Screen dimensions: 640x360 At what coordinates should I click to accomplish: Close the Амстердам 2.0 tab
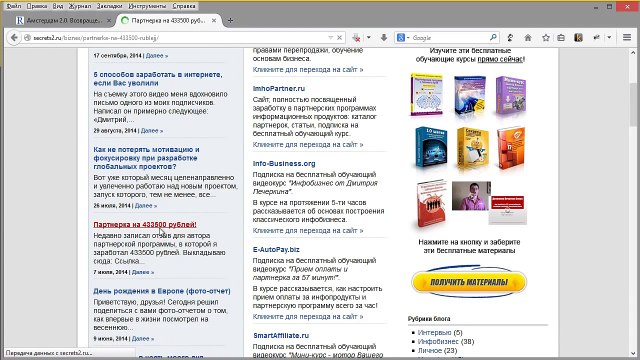coord(109,20)
